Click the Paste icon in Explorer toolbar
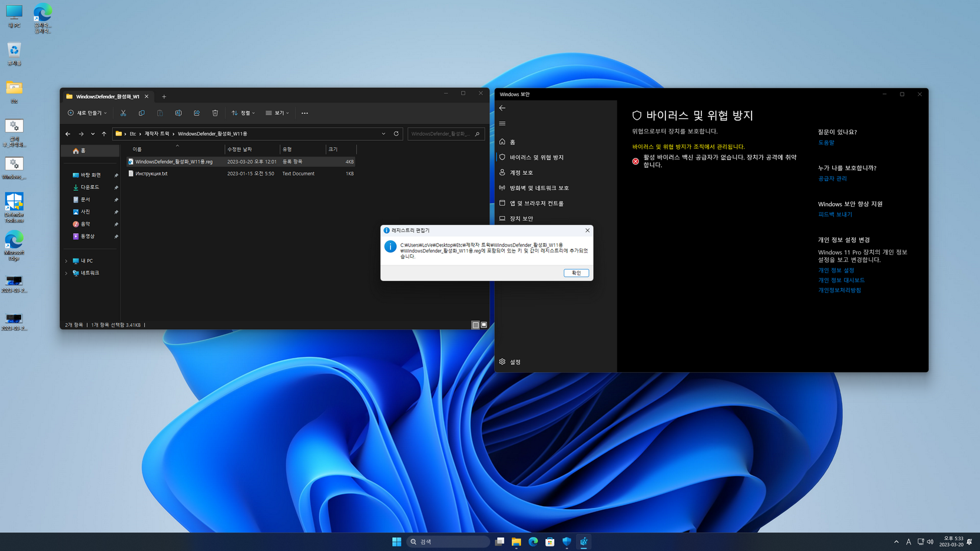This screenshot has width=980, height=551. (x=160, y=113)
